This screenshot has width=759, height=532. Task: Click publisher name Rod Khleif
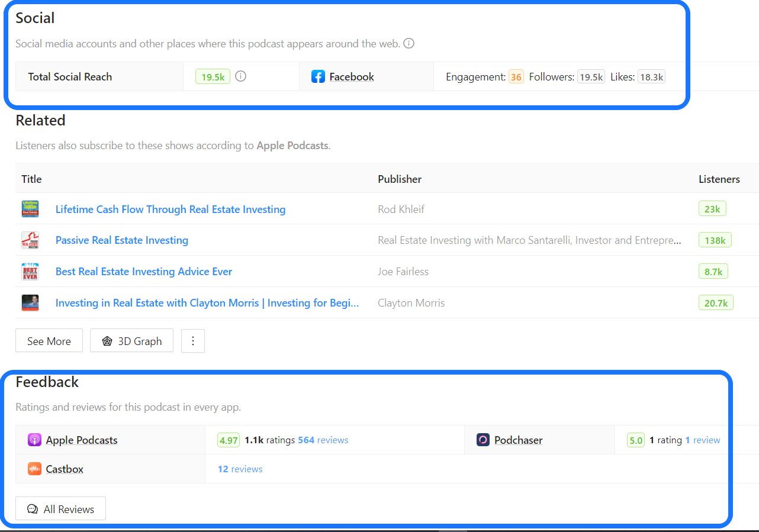(x=401, y=209)
